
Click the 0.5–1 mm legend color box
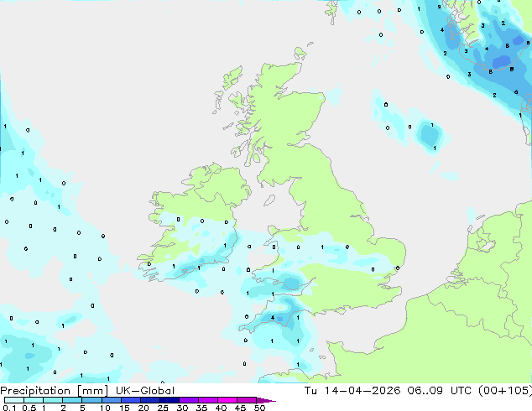tap(34, 400)
